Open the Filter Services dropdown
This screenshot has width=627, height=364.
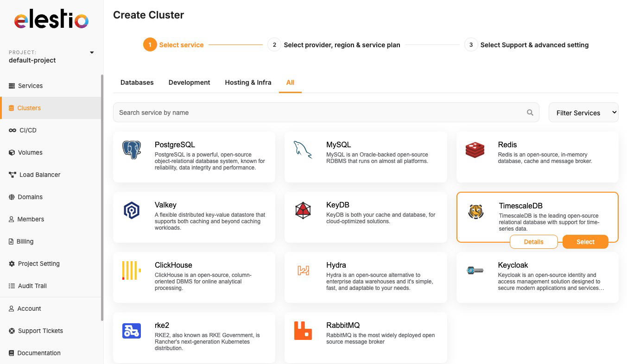[583, 113]
